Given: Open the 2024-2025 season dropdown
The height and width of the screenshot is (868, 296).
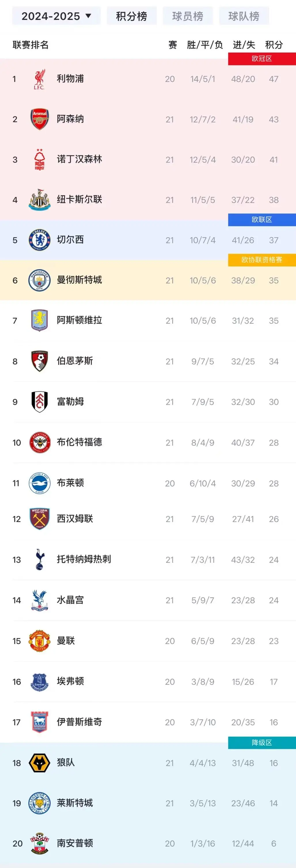Looking at the screenshot, I should [x=56, y=16].
